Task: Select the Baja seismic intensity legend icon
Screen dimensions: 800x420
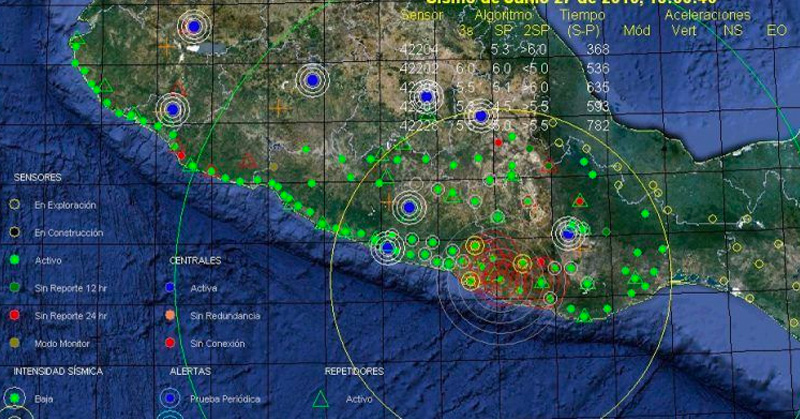Action: coord(14,397)
